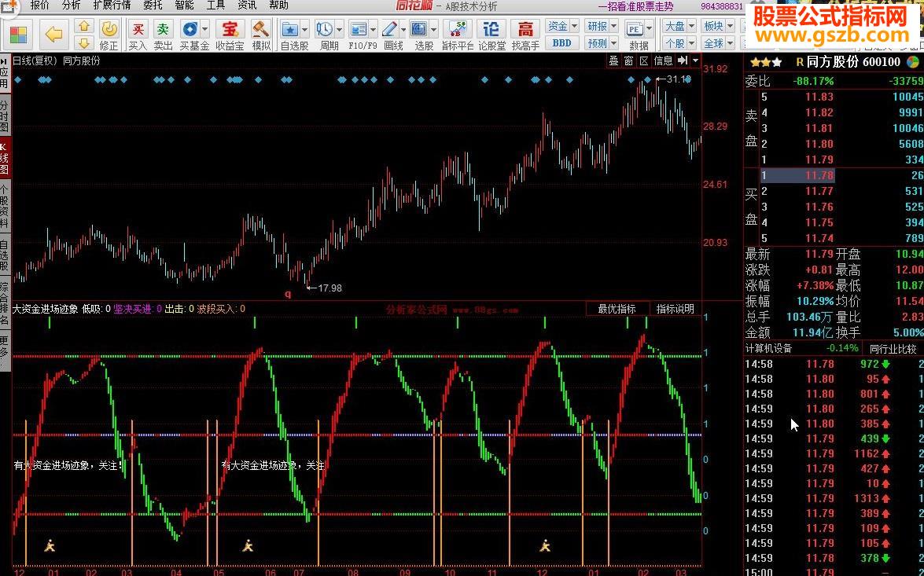Click the yellow down arrow button

[83, 42]
